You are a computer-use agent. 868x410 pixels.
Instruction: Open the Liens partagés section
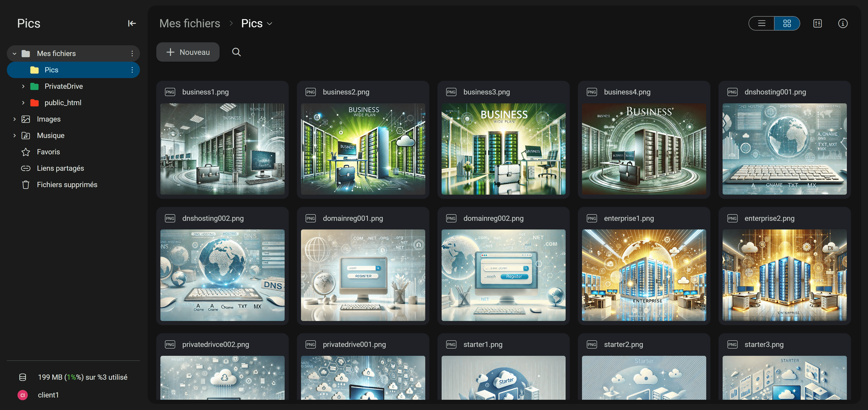pyautogui.click(x=60, y=168)
